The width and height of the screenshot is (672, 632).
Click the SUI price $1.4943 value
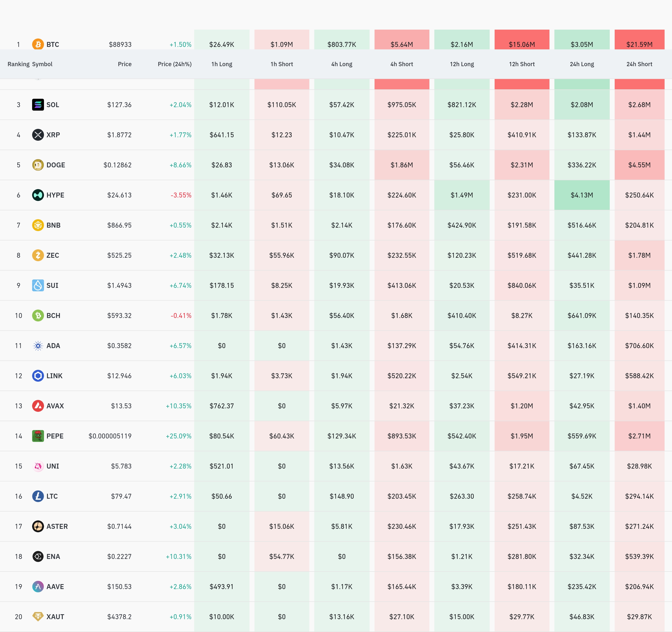119,285
